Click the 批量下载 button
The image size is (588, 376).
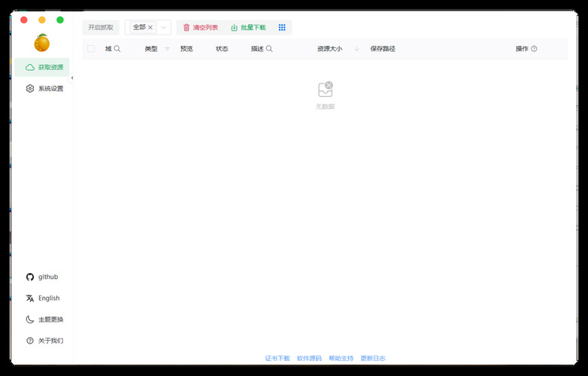pos(248,27)
